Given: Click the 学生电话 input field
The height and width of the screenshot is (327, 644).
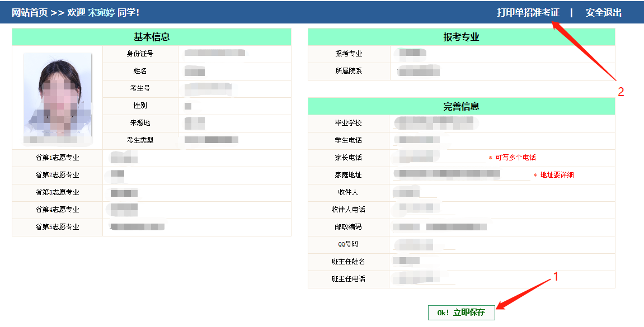Looking at the screenshot, I should pos(425,140).
